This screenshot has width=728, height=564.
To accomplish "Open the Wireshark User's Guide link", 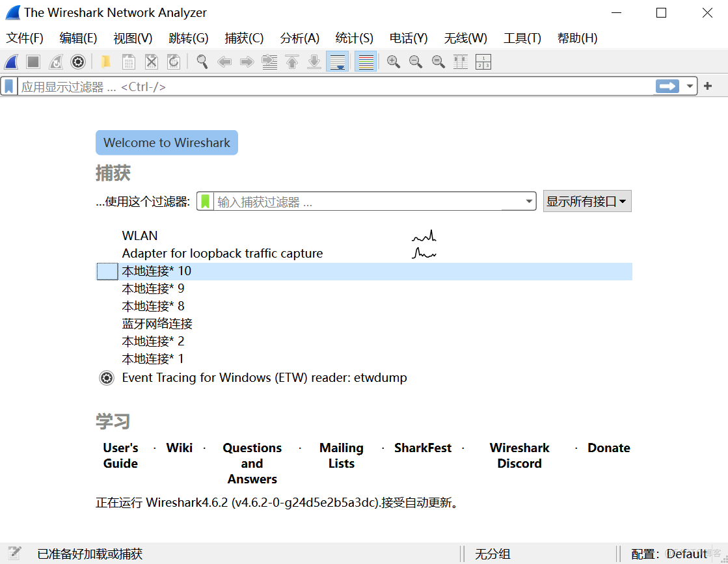I will tap(120, 455).
